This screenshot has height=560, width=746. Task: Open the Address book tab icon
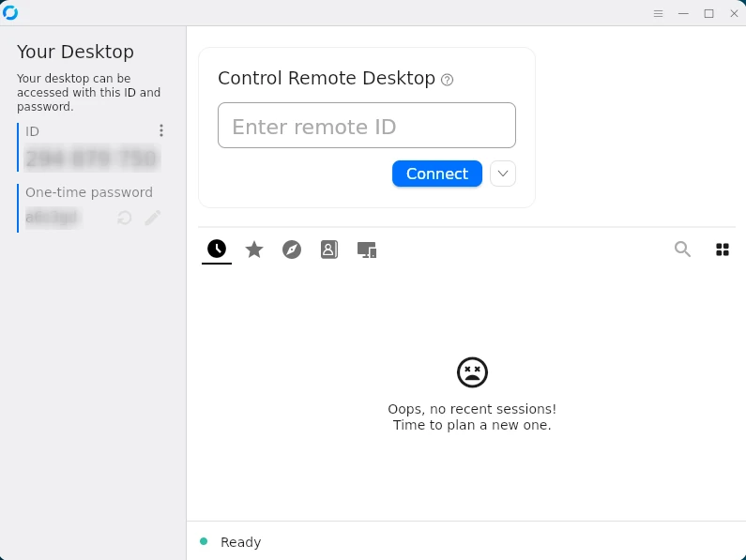(x=328, y=250)
